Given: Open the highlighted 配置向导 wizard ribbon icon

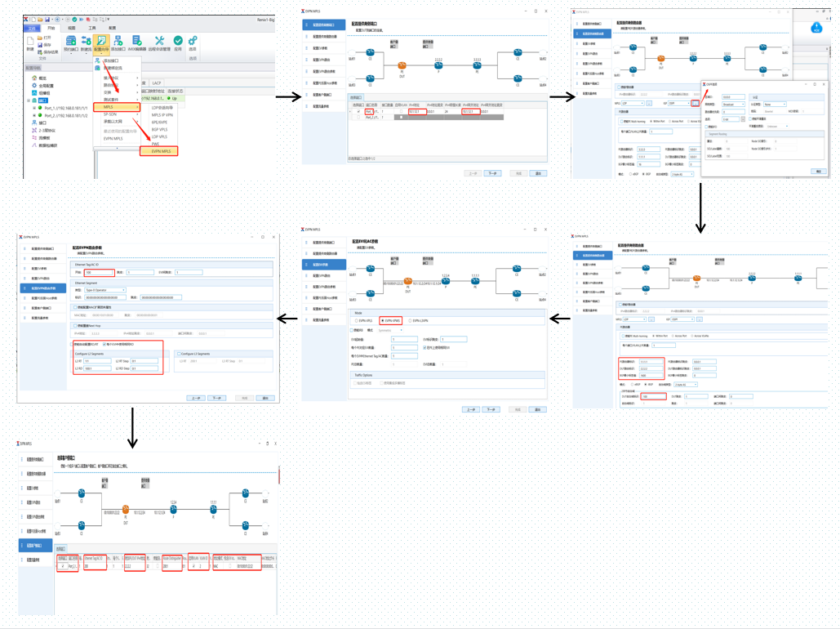Looking at the screenshot, I should tap(100, 41).
